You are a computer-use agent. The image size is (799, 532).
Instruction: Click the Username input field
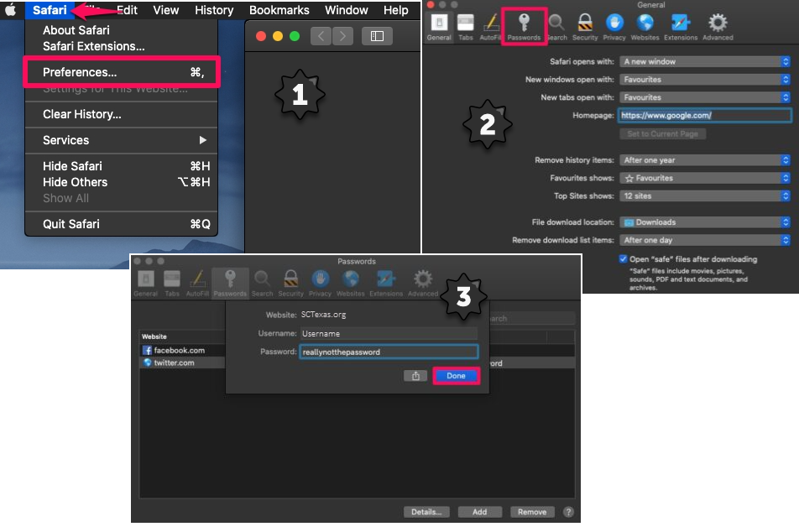[389, 334]
